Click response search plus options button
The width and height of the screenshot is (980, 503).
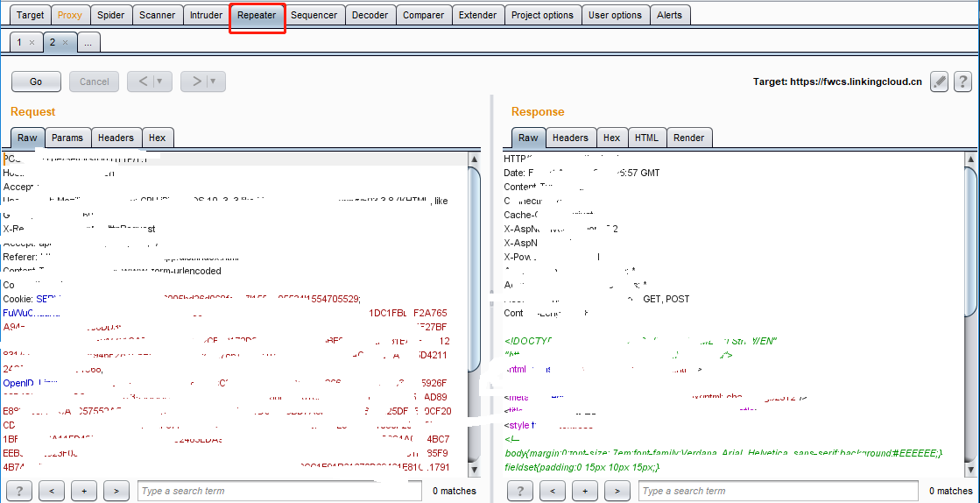coord(584,491)
